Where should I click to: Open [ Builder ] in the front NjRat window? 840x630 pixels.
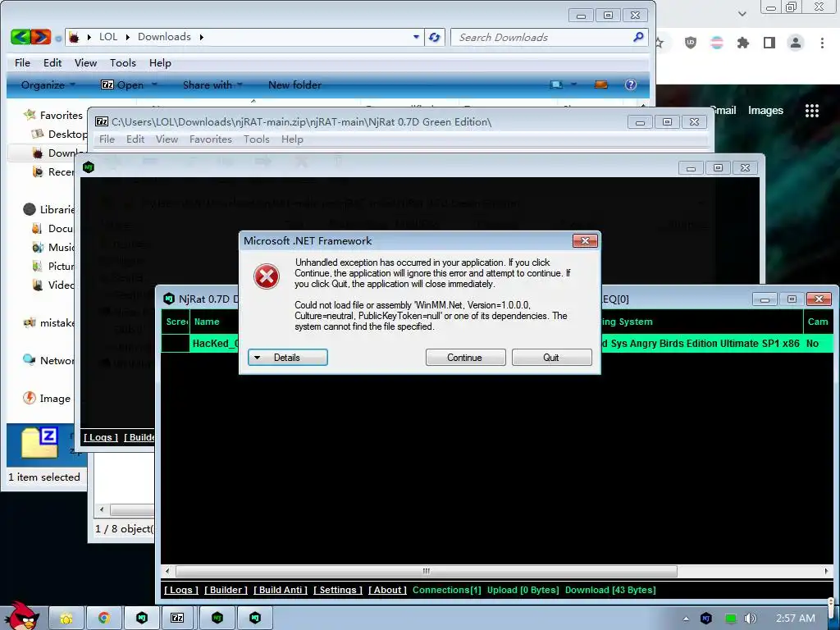pos(226,590)
